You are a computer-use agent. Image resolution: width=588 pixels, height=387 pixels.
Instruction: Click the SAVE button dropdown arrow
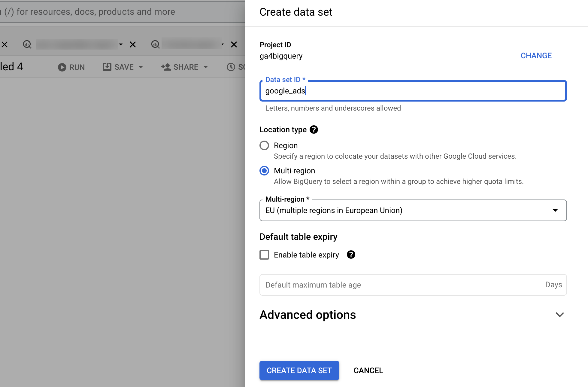(142, 66)
